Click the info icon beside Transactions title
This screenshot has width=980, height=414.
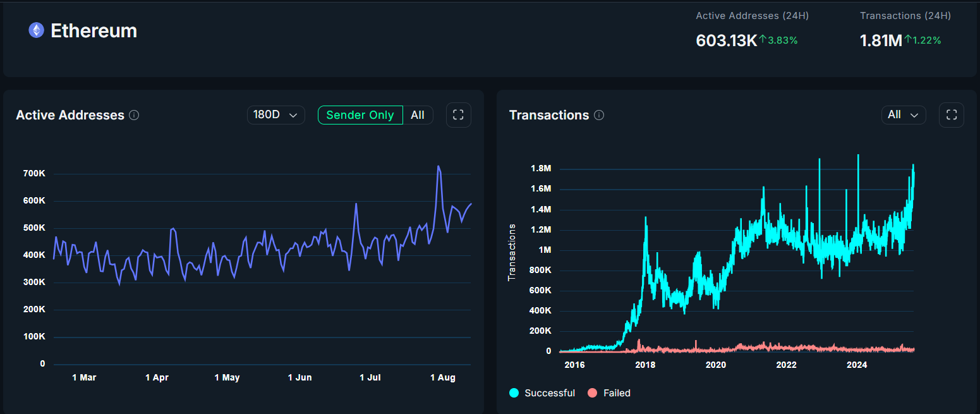pyautogui.click(x=599, y=115)
